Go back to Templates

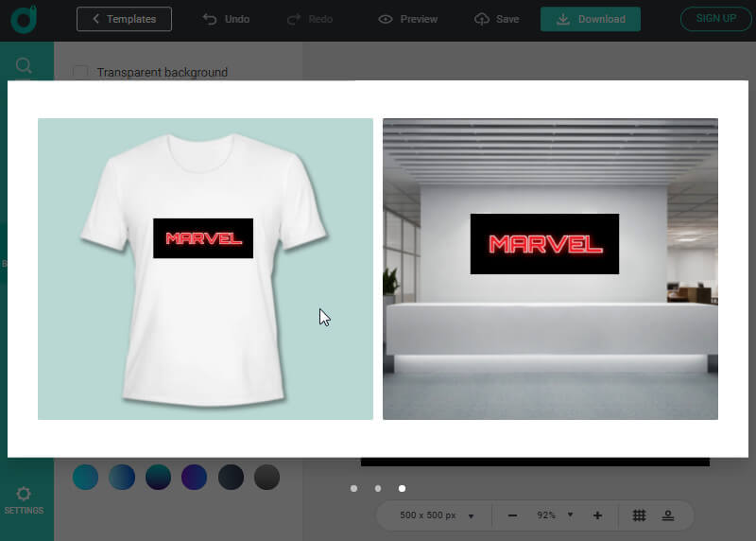click(124, 19)
